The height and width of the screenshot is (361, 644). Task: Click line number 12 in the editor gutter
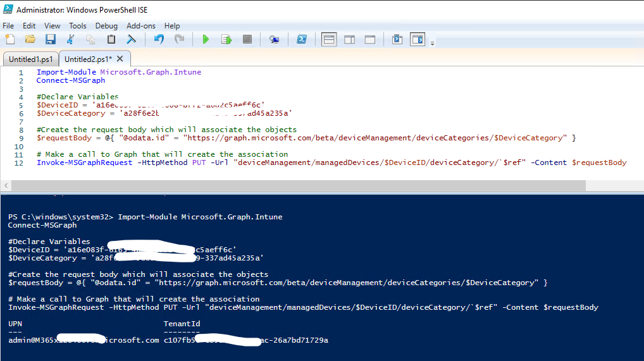(x=19, y=163)
